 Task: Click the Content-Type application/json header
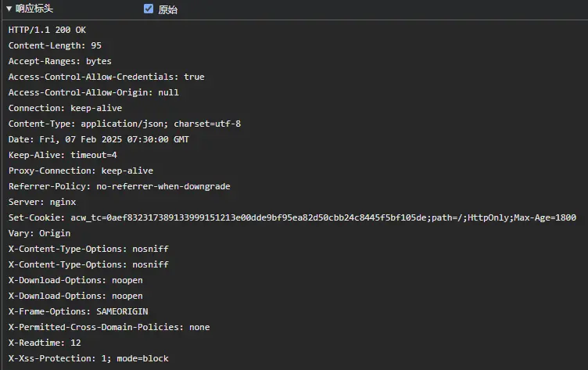(x=124, y=124)
